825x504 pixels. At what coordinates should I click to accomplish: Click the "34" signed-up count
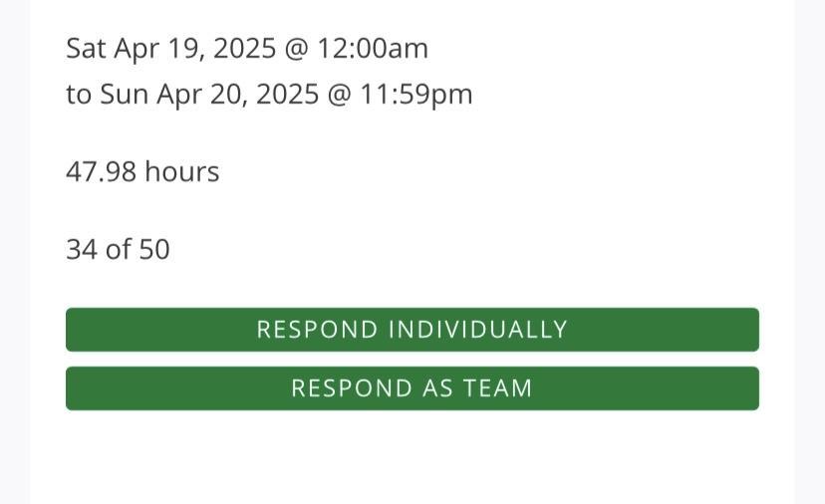pyautogui.click(x=82, y=249)
